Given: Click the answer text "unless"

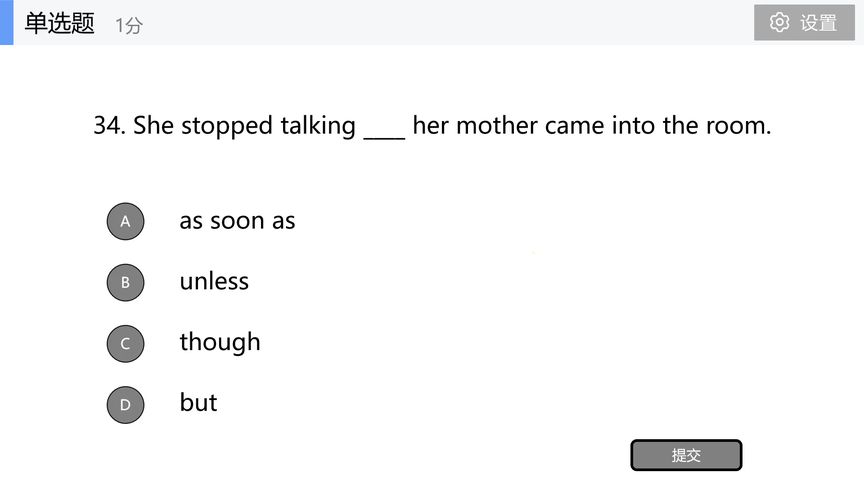Looking at the screenshot, I should click(214, 281).
